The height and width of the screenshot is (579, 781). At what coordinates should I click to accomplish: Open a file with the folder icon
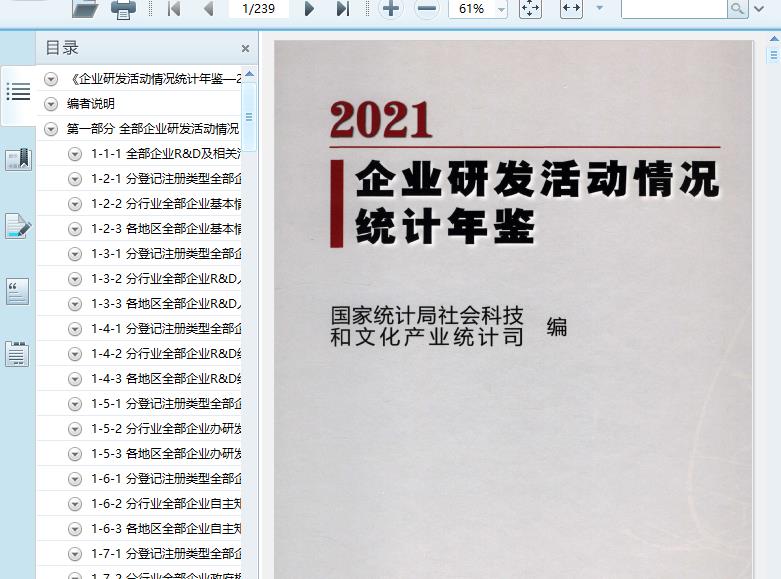(x=85, y=9)
